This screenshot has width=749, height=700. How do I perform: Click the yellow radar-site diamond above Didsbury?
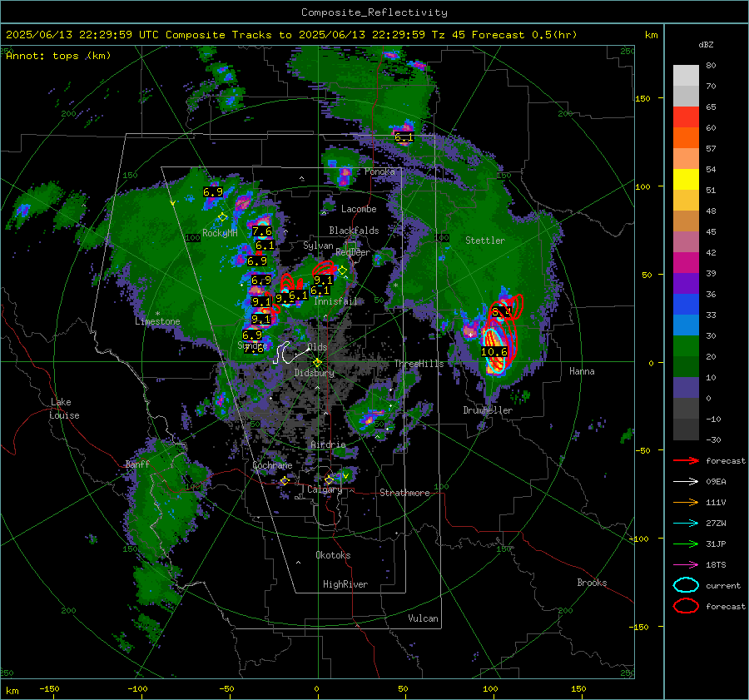317,363
